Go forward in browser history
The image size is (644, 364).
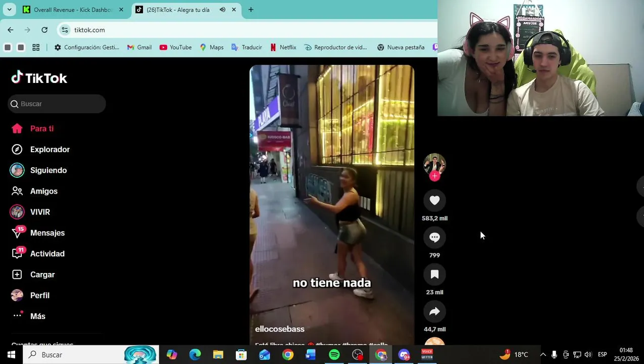28,30
